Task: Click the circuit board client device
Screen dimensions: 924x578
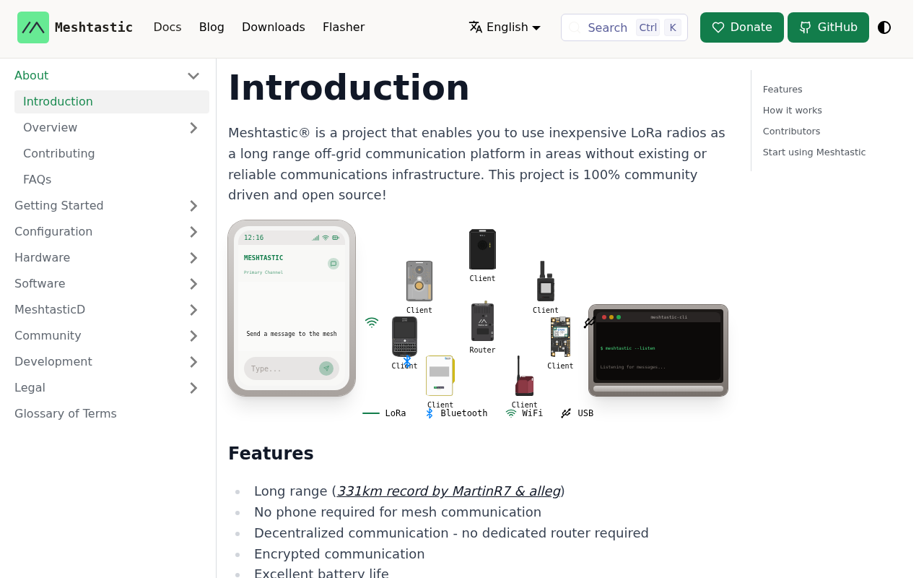Action: (x=560, y=337)
